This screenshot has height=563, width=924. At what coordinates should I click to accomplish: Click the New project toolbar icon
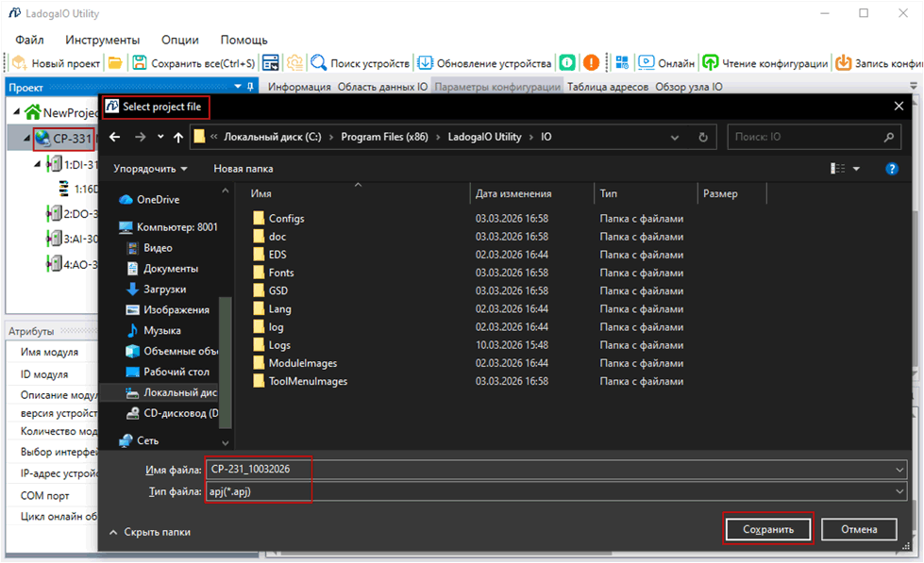(20, 62)
